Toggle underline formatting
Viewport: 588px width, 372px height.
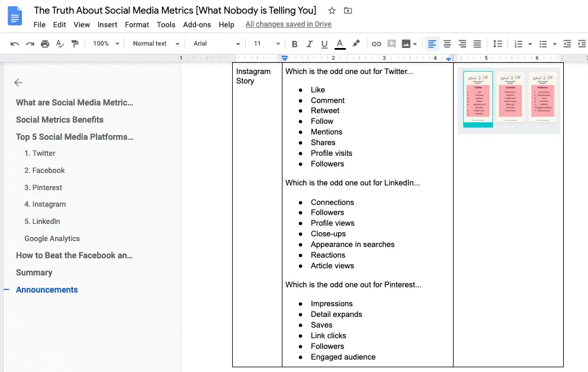(324, 44)
